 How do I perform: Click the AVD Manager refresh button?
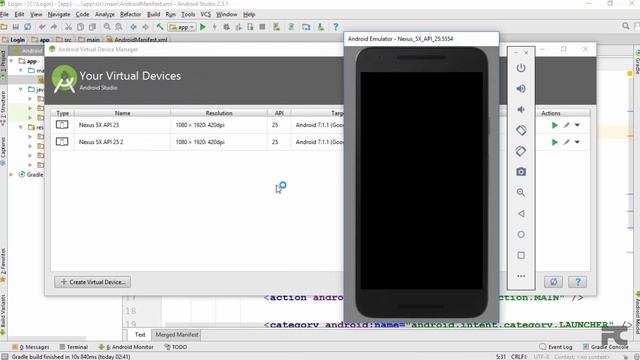(x=553, y=282)
